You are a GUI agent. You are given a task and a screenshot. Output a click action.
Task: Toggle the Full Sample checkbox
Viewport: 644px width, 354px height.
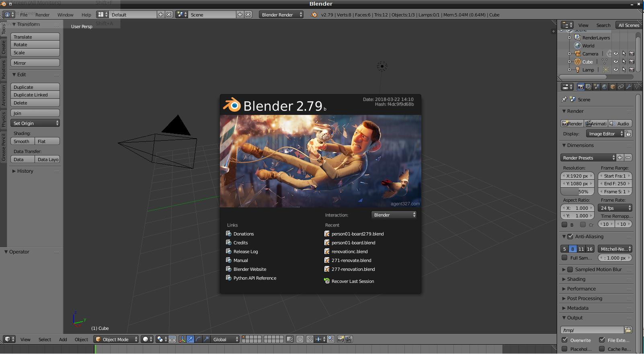pyautogui.click(x=565, y=258)
